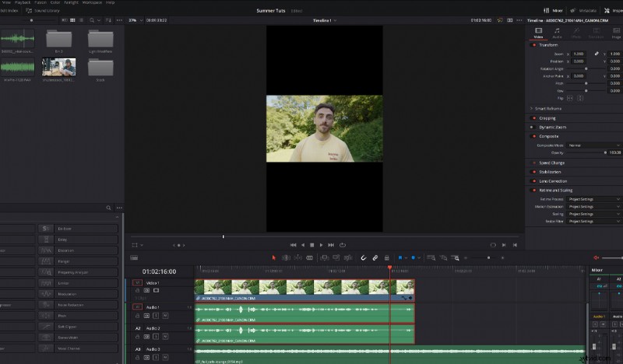Open the Playback menu
The height and width of the screenshot is (364, 623).
[23, 2]
